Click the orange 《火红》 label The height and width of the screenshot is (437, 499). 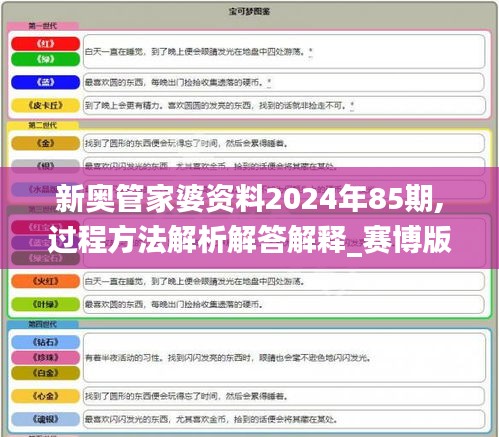[46, 281]
